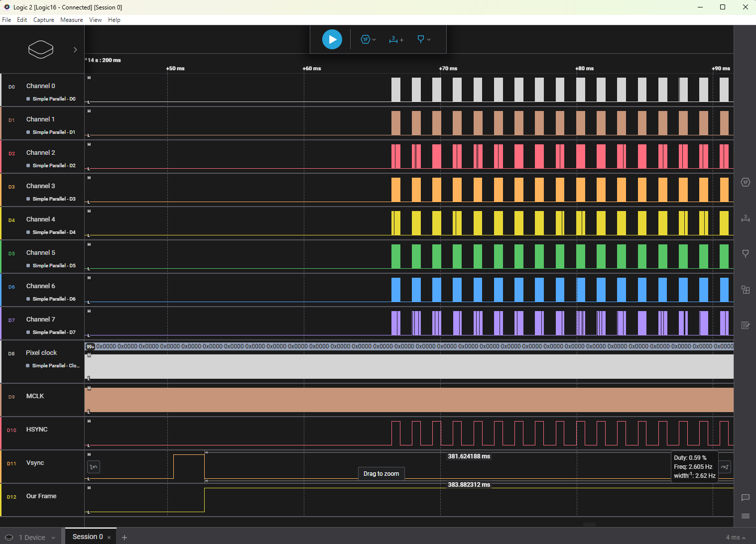The image size is (756, 544).
Task: Expand the device settings chevron
Action: tap(75, 50)
